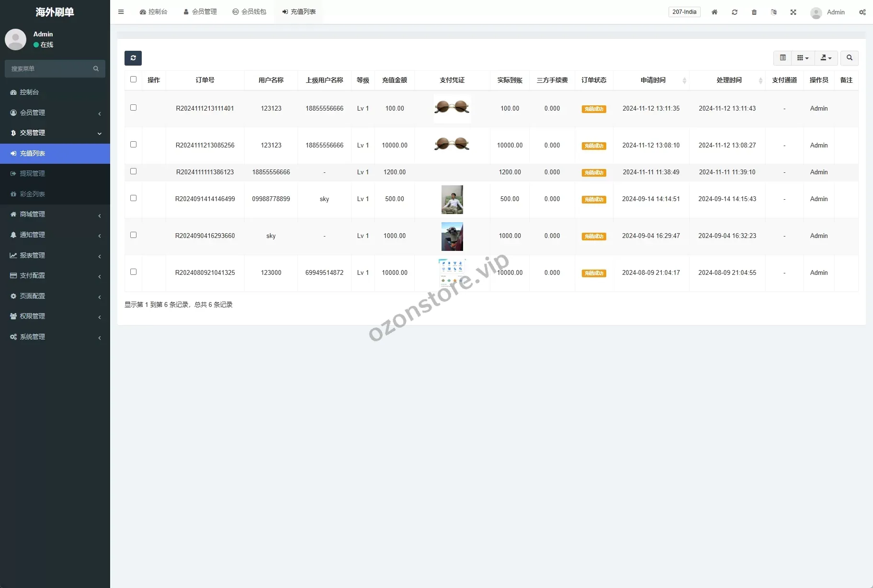This screenshot has width=873, height=588.
Task: Open the export data dropdown
Action: (x=826, y=58)
